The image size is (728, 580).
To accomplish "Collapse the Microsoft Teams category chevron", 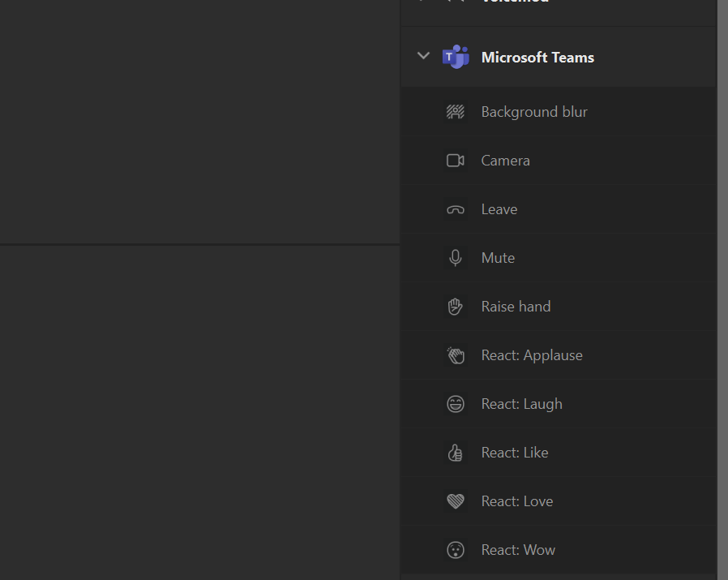I will pos(422,56).
